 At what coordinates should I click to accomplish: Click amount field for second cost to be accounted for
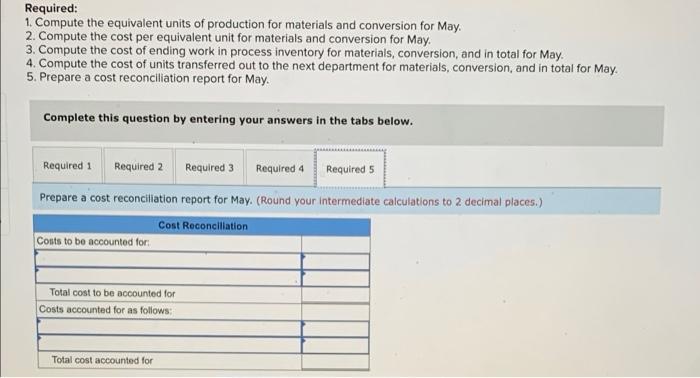336,278
